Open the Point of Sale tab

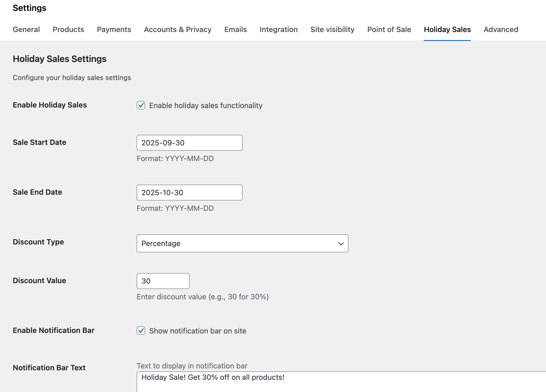389,29
